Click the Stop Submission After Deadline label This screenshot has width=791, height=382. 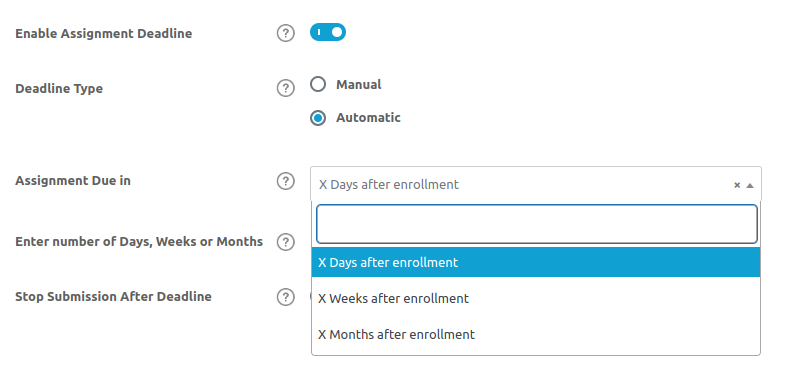click(x=113, y=296)
